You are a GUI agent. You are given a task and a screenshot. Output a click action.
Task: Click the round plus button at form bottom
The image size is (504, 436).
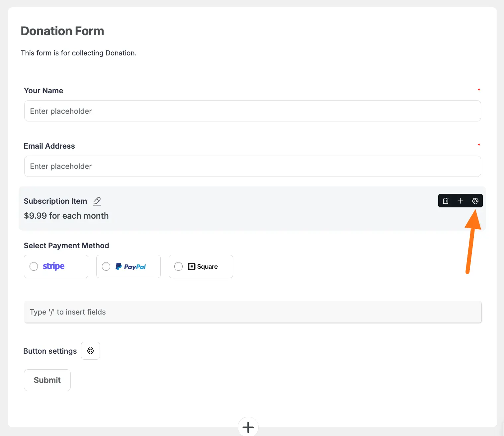(x=248, y=427)
